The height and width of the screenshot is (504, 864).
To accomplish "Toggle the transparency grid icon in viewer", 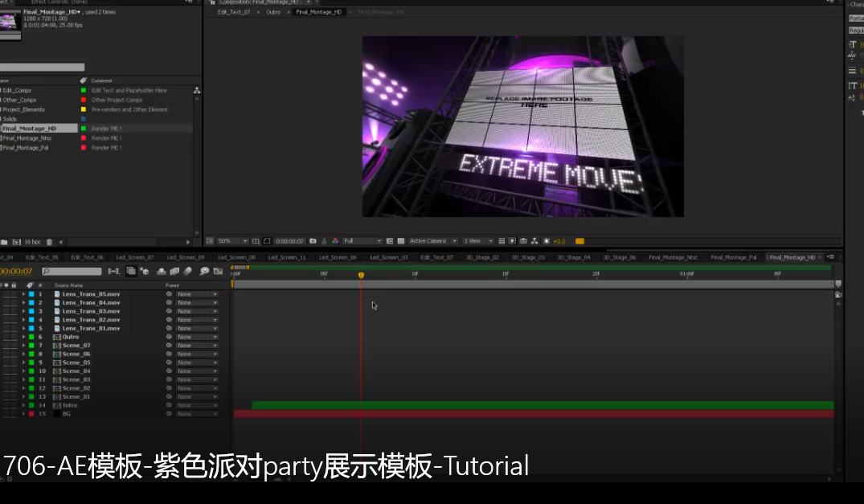I will 401,241.
